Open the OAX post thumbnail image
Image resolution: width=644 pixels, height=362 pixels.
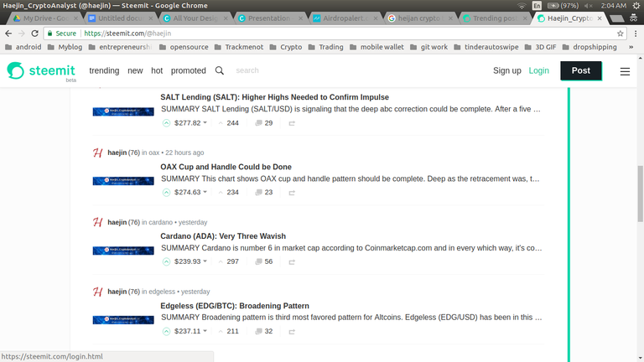pos(123,181)
